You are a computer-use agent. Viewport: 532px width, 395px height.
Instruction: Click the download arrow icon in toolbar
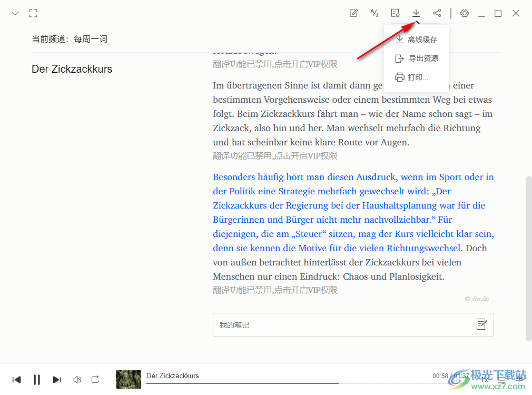click(416, 13)
